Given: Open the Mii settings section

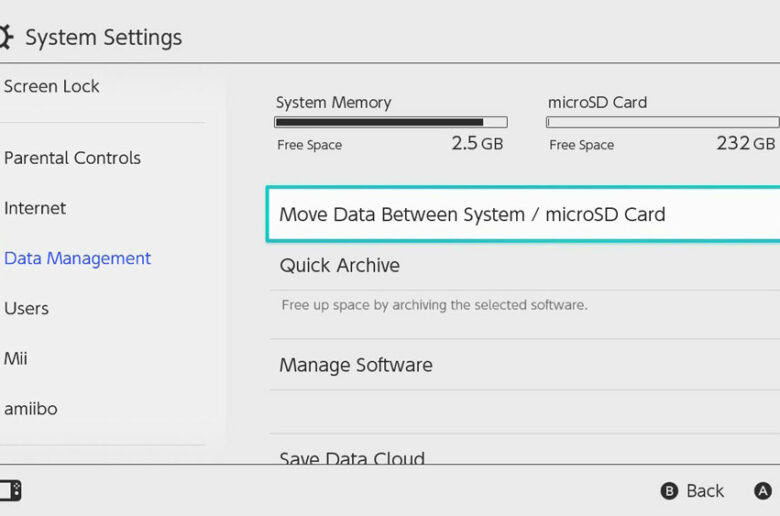Looking at the screenshot, I should click(15, 358).
